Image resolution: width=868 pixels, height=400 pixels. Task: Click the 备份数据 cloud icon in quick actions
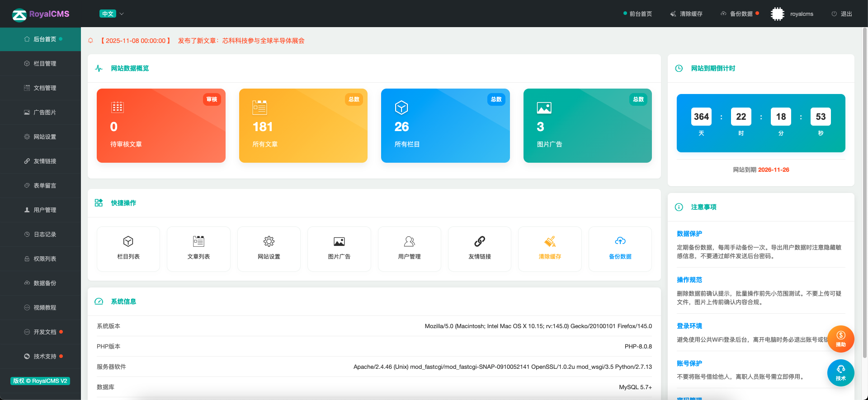pyautogui.click(x=620, y=241)
